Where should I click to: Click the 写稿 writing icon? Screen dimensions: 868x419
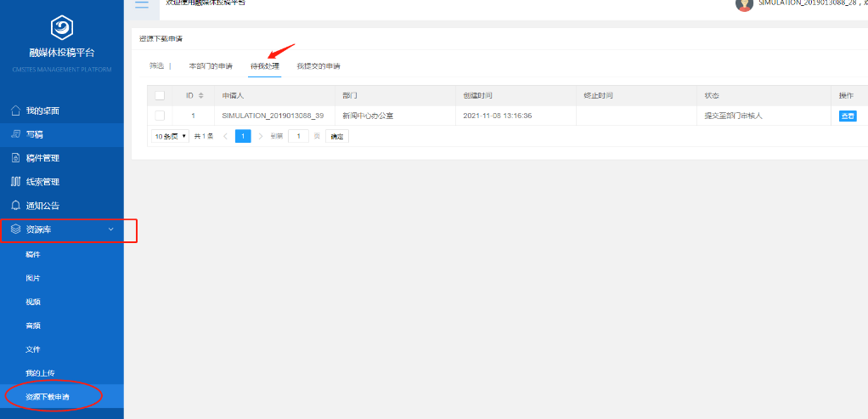click(x=14, y=134)
